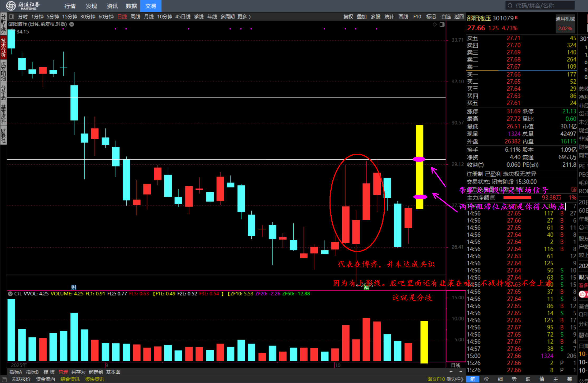This screenshot has height=383, width=588.
Task: Click the 财 marker on chart bottom
Action: pyautogui.click(x=74, y=287)
